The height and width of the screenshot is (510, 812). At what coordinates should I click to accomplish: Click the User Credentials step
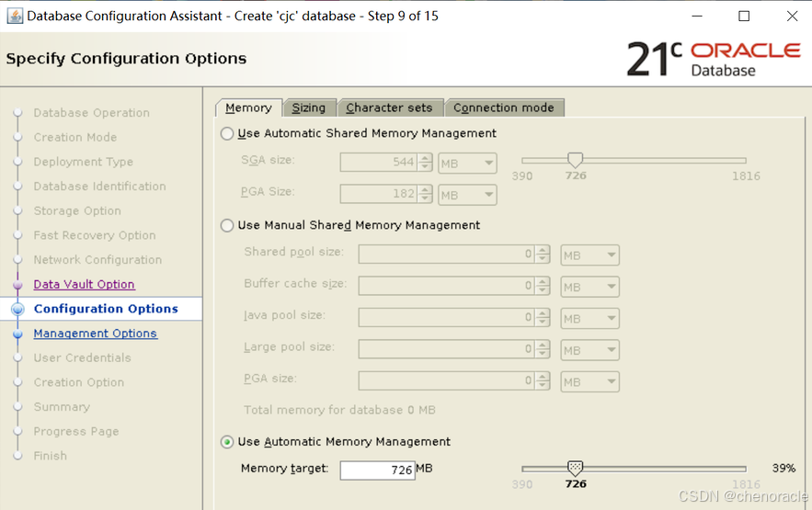point(82,358)
